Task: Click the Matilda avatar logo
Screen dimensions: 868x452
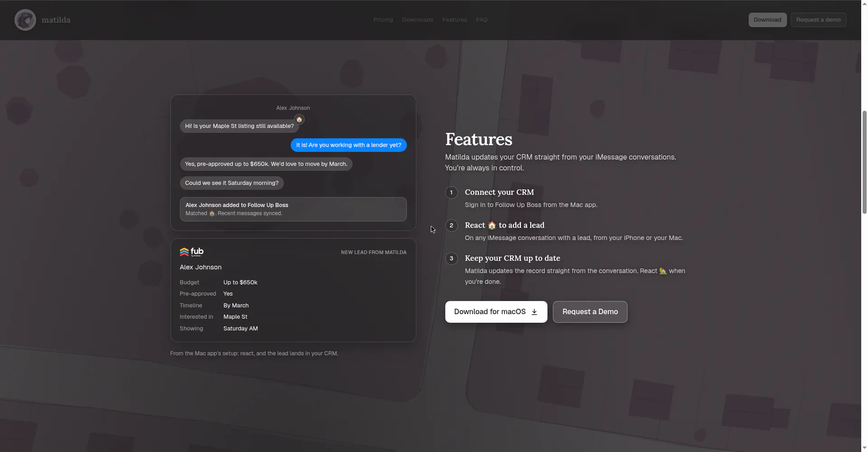Action: (x=25, y=20)
